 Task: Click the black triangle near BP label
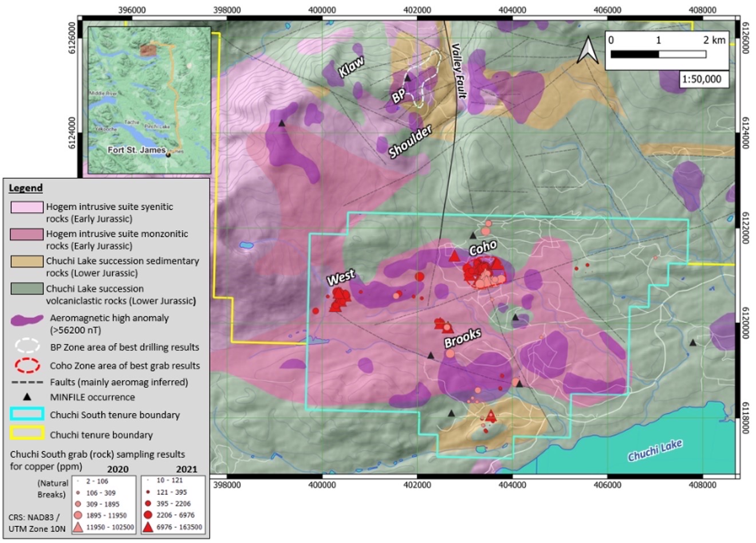(408, 77)
